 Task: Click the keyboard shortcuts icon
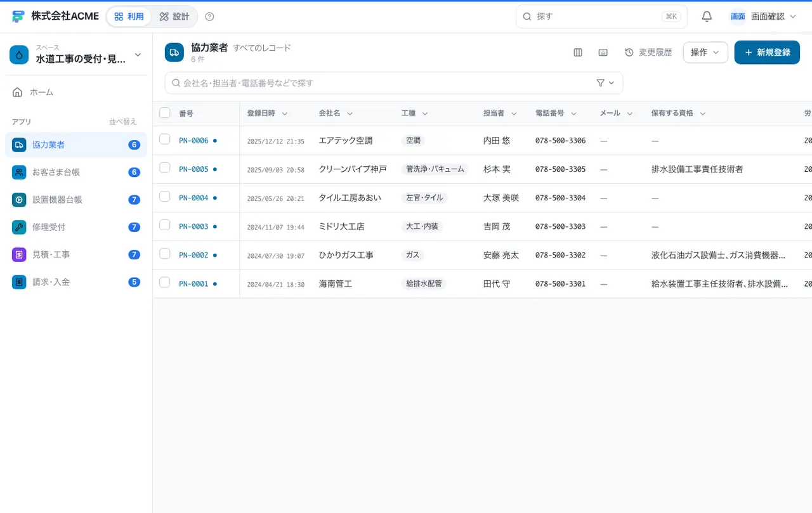pyautogui.click(x=603, y=53)
